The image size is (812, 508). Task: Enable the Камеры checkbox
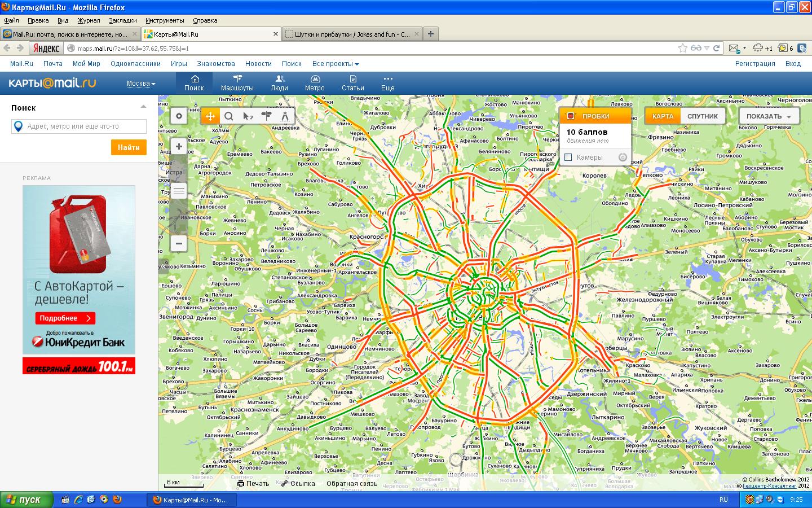(568, 157)
